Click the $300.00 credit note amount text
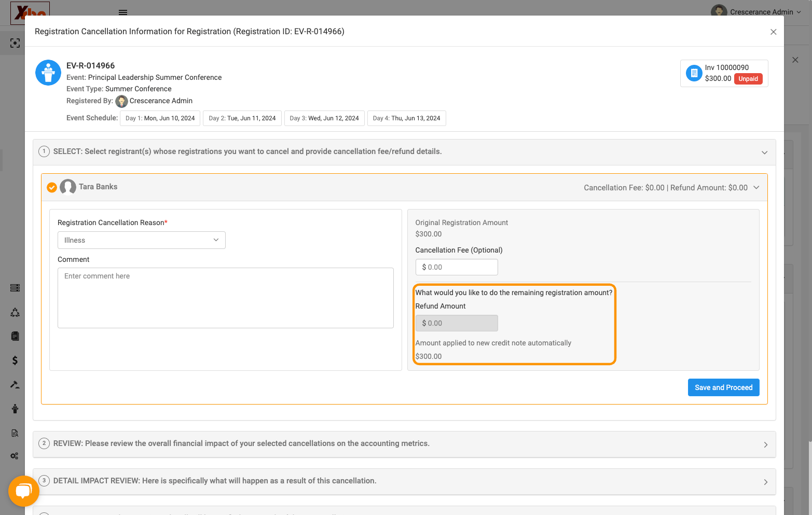 429,356
